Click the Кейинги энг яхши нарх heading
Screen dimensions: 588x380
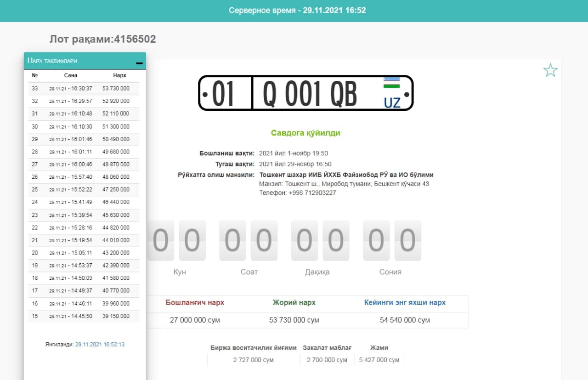(x=405, y=303)
